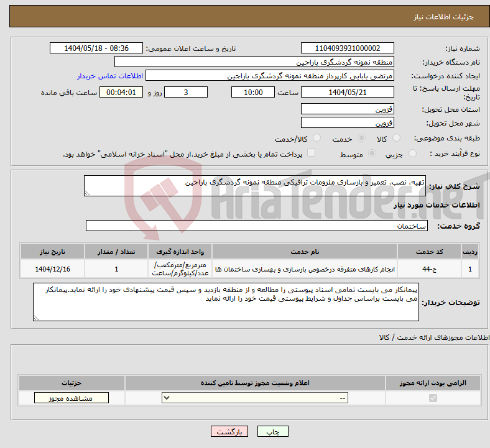Viewport: 490px width, 448px height.
Task: Click the اعلام وضعیت مجوز column header
Action: (255, 383)
